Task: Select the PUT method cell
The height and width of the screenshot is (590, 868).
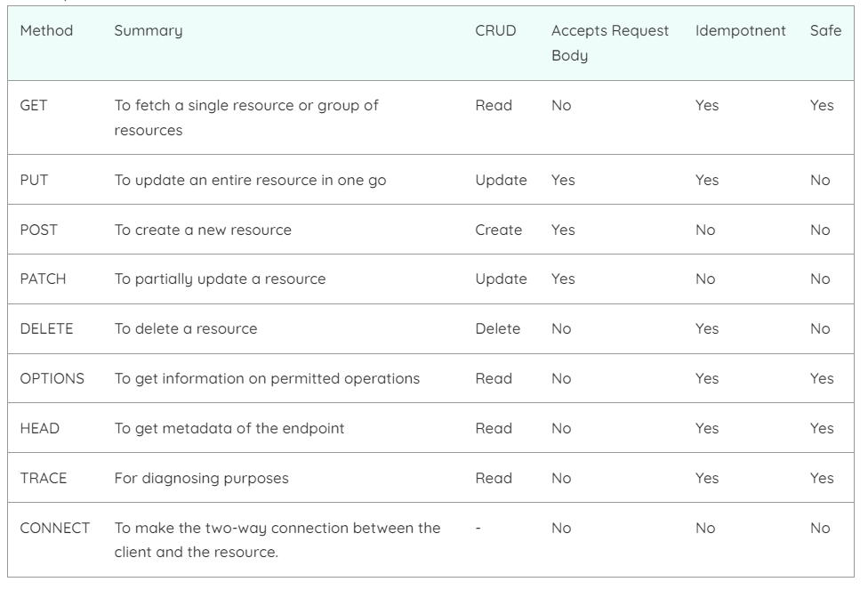Action: click(35, 180)
